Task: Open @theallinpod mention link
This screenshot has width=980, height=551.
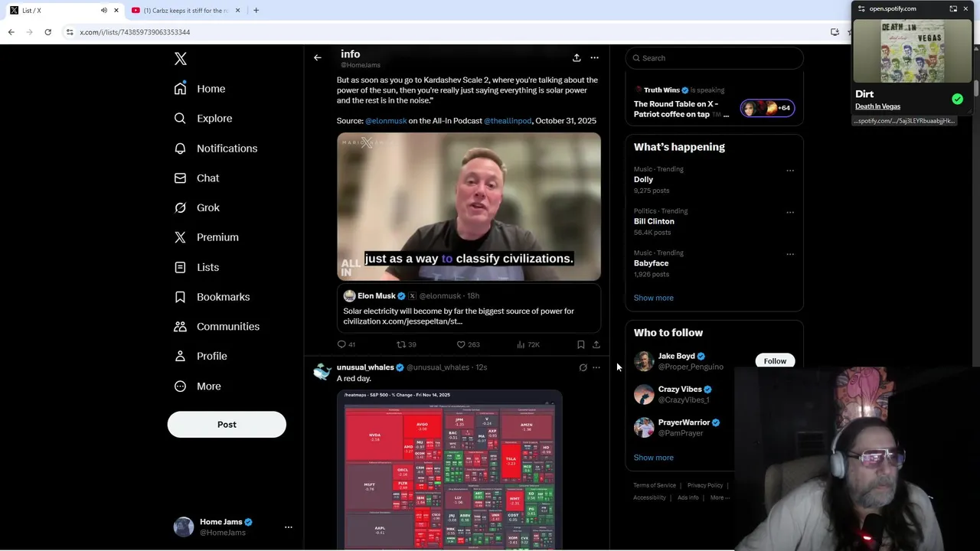Action: (508, 121)
